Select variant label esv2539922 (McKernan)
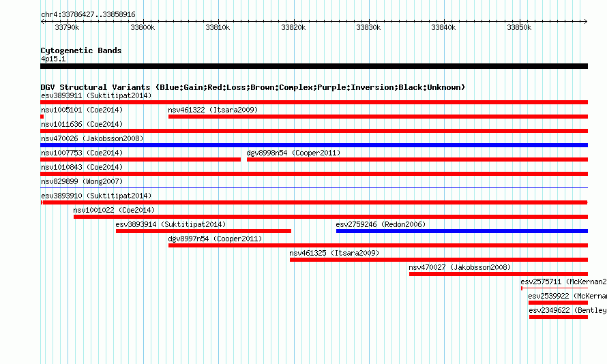Image resolution: width=607 pixels, height=364 pixels. (567, 296)
